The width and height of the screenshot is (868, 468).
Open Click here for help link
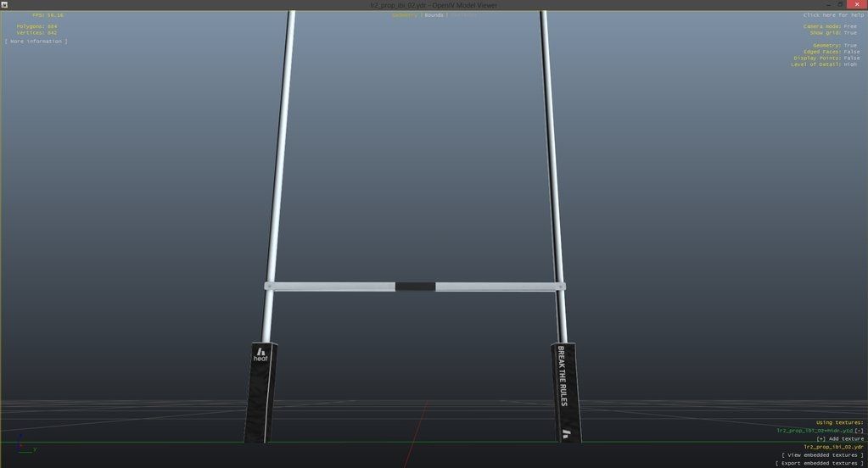point(834,15)
